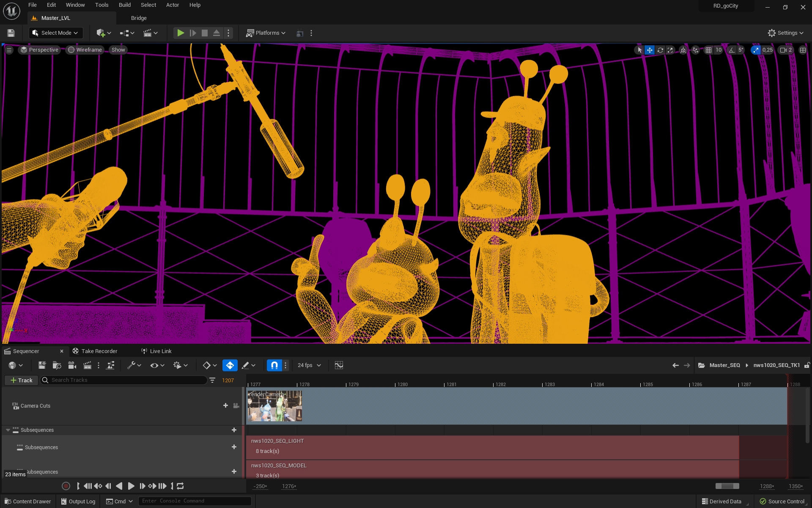Image resolution: width=812 pixels, height=508 pixels.
Task: Toggle grid snapping in viewport
Action: click(x=709, y=50)
